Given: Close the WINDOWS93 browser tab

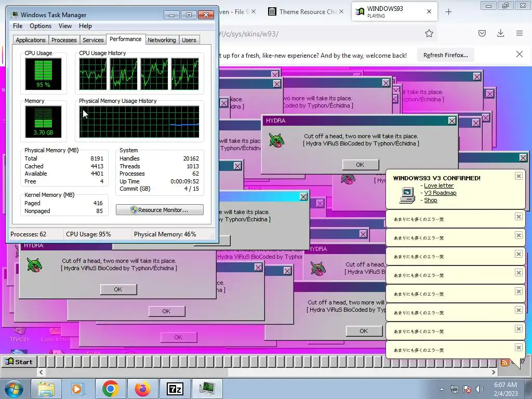Looking at the screenshot, I should pyautogui.click(x=429, y=12).
